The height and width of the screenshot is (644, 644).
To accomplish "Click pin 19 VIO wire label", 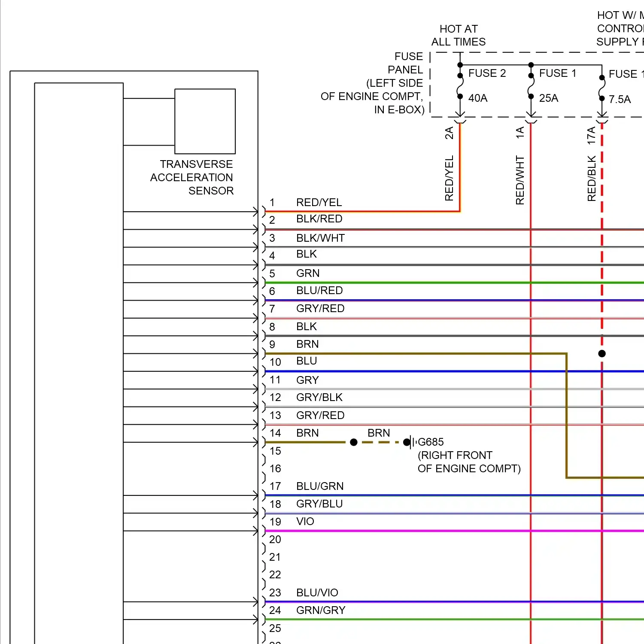I will [x=305, y=522].
